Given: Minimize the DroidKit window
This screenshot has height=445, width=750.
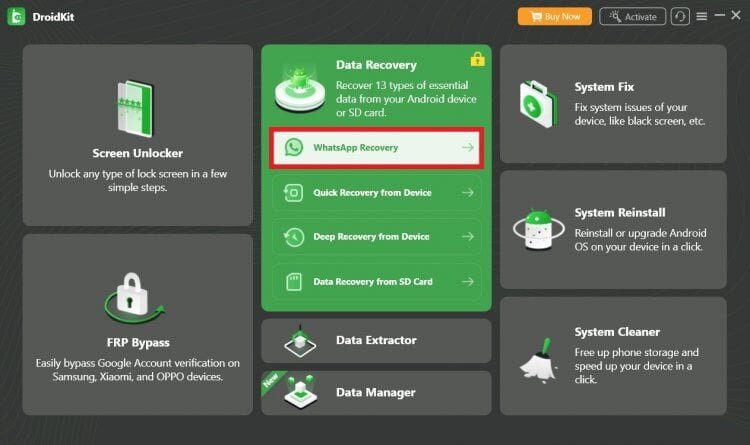Looking at the screenshot, I should (x=719, y=16).
